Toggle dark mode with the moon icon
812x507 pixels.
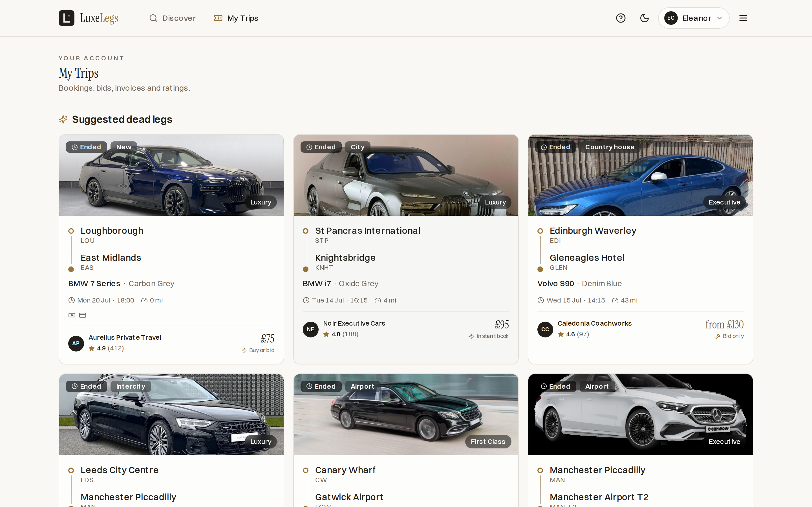click(644, 18)
